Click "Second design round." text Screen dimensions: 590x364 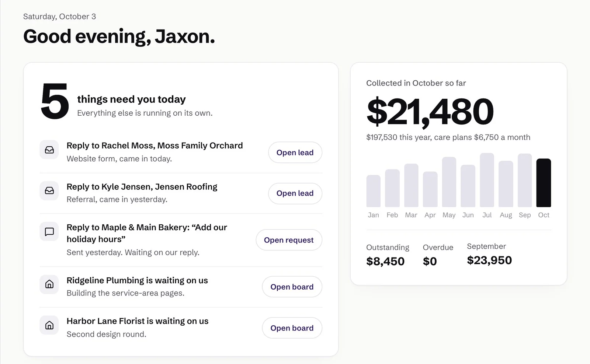click(106, 334)
